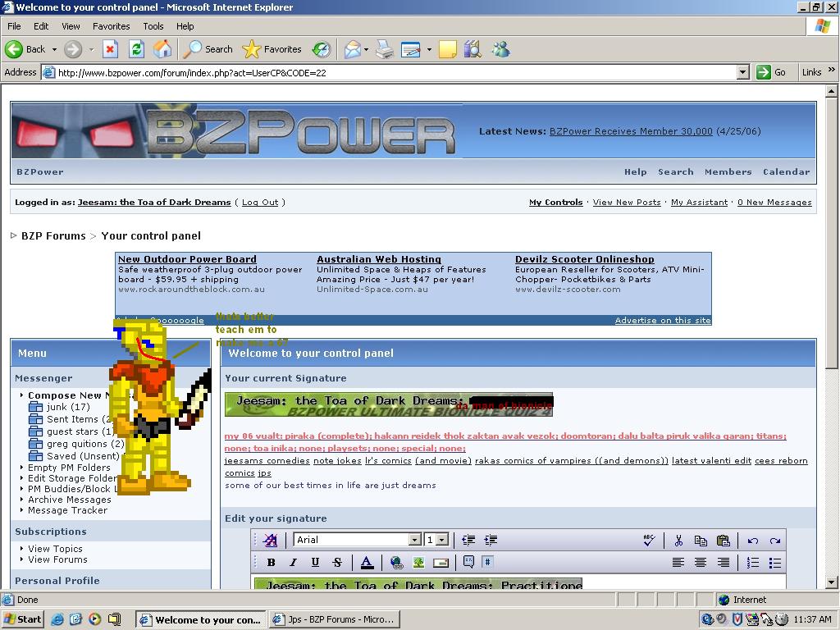840x630 pixels.
Task: Open the View menu
Action: point(71,26)
